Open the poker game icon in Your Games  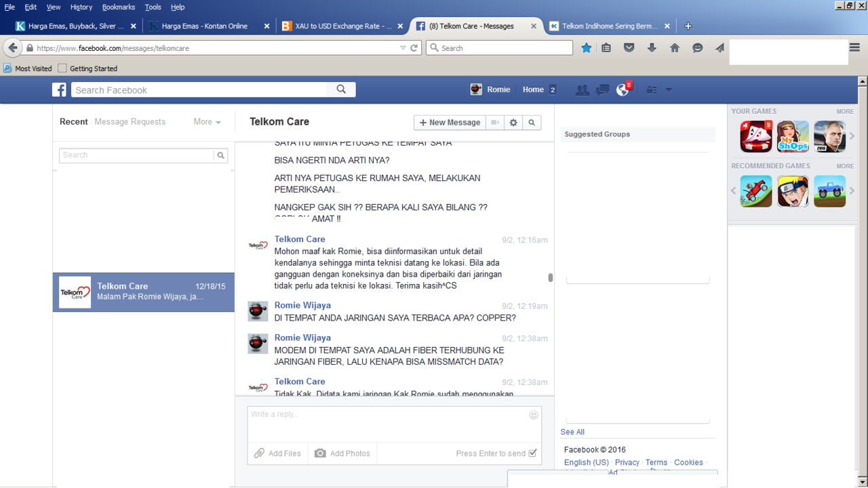pos(755,137)
